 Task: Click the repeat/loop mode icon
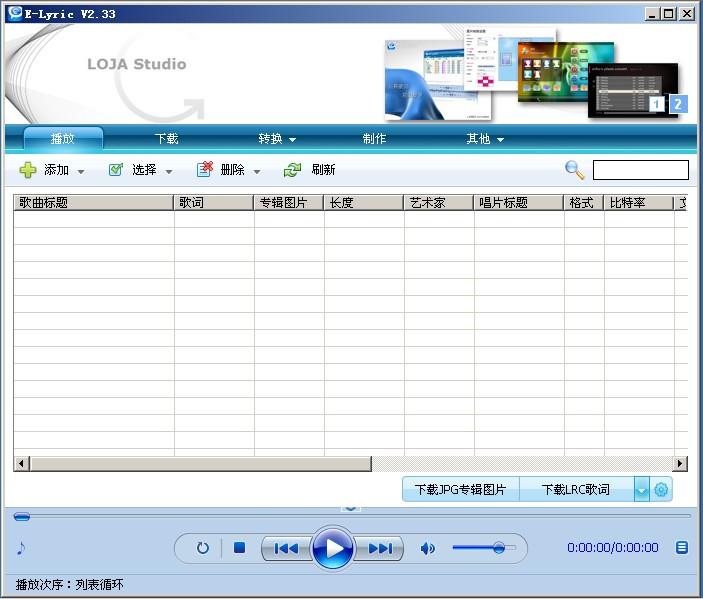coord(202,548)
